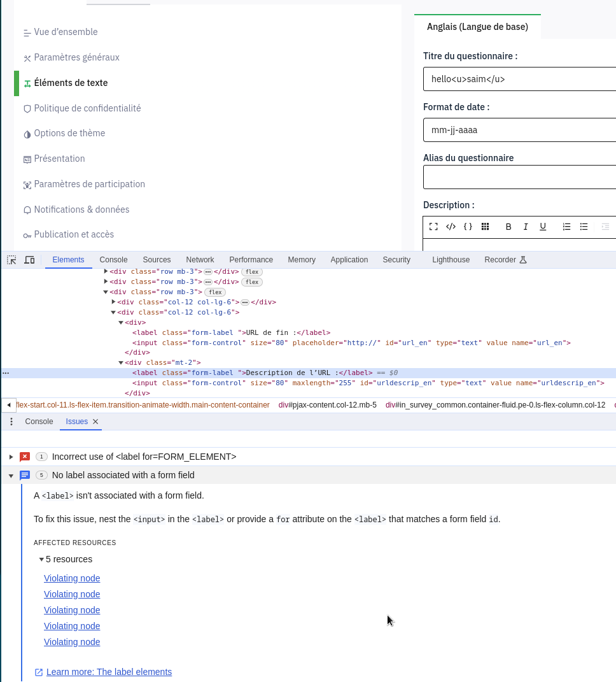The width and height of the screenshot is (616, 682).
Task: Collapse the div class mt-2 node
Action: tap(121, 363)
